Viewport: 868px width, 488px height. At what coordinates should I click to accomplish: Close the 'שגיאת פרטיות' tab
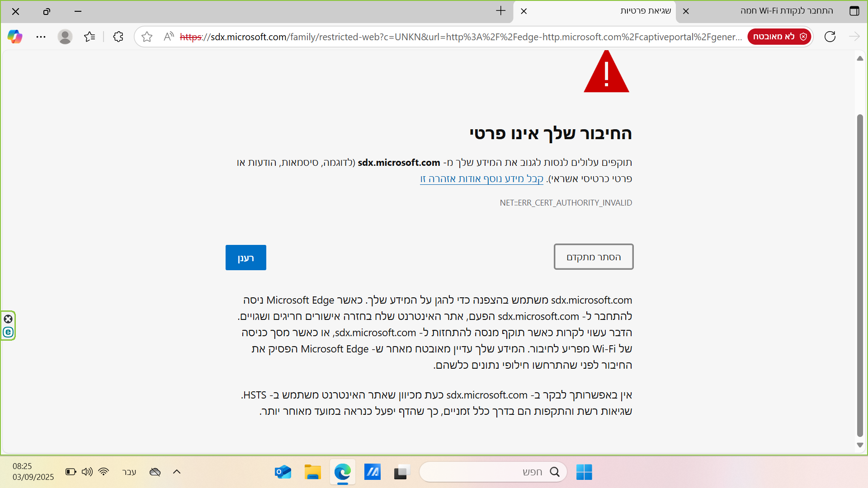pyautogui.click(x=524, y=11)
